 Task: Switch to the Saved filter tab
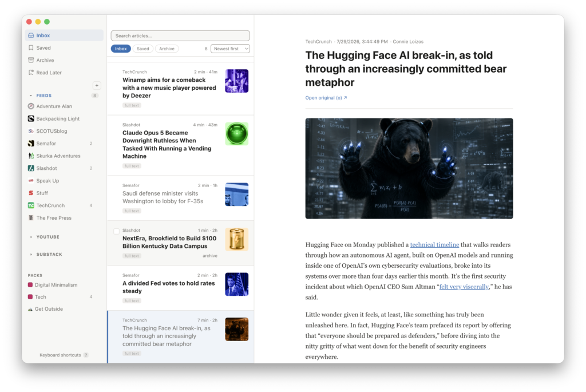point(142,49)
